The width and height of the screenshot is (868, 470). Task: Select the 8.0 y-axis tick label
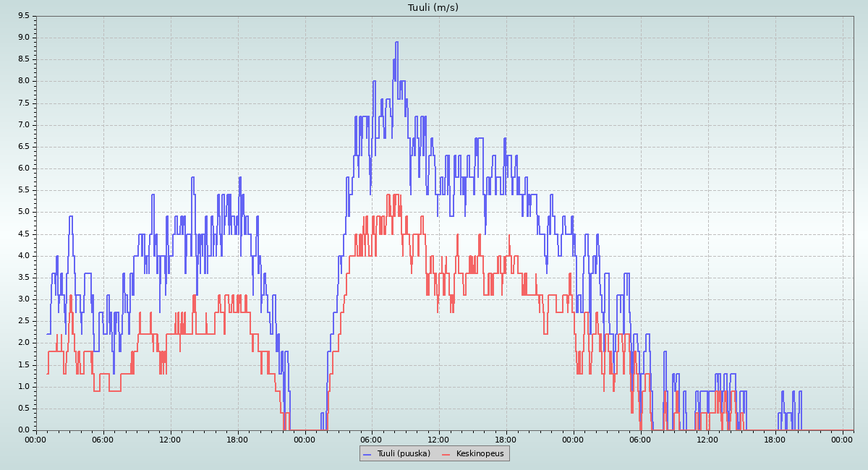[x=23, y=81]
